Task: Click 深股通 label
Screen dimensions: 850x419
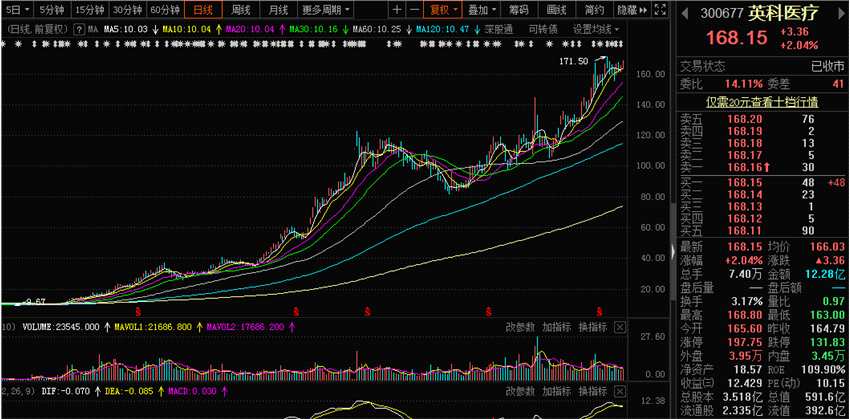Action: click(x=499, y=29)
